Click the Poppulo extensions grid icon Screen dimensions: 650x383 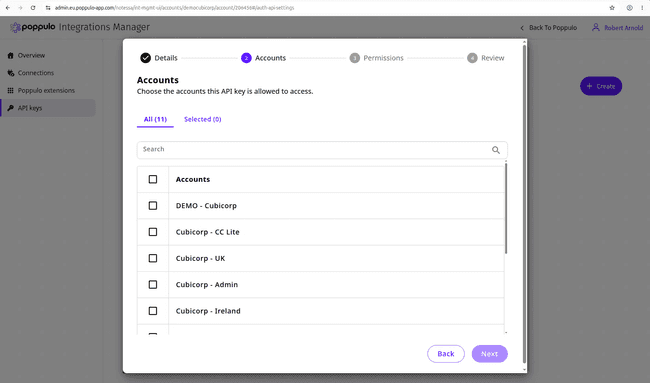click(10, 90)
